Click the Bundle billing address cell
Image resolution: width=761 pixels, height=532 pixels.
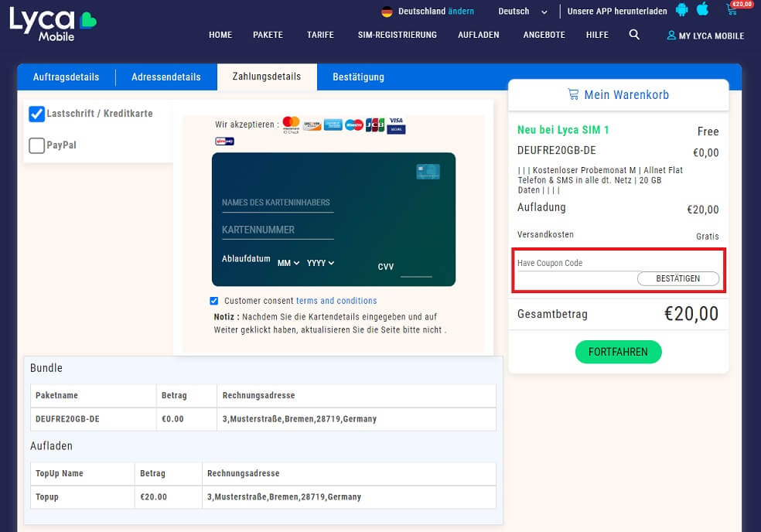[x=357, y=419]
